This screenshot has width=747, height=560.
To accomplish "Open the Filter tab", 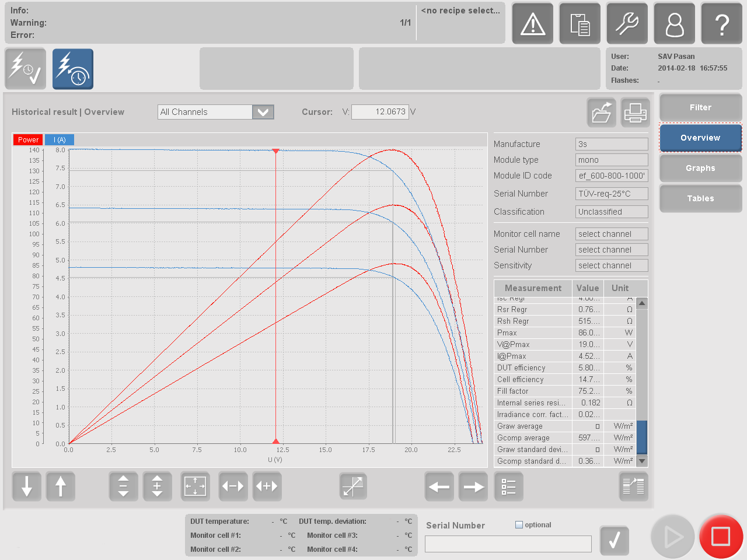I will [700, 107].
